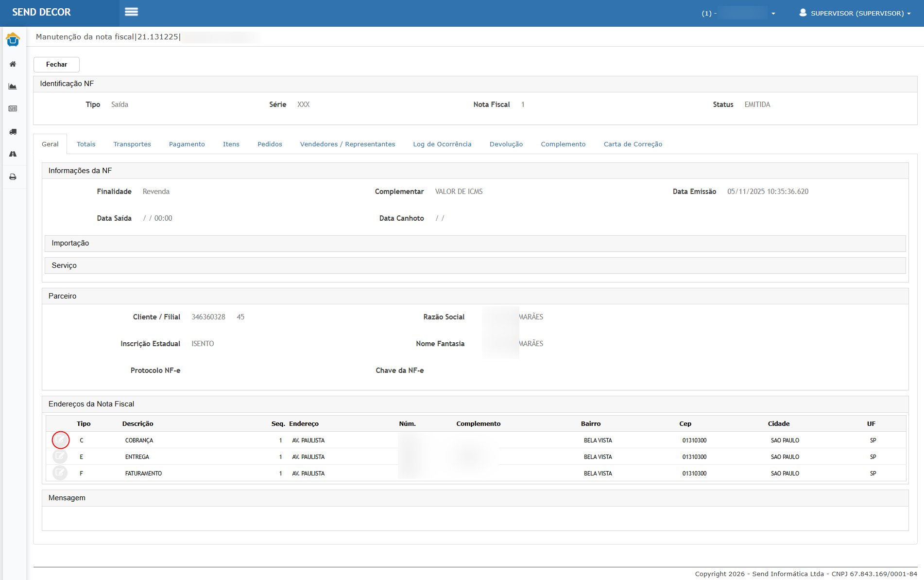The height and width of the screenshot is (580, 924).
Task: Click the printer icon in sidebar
Action: [13, 177]
